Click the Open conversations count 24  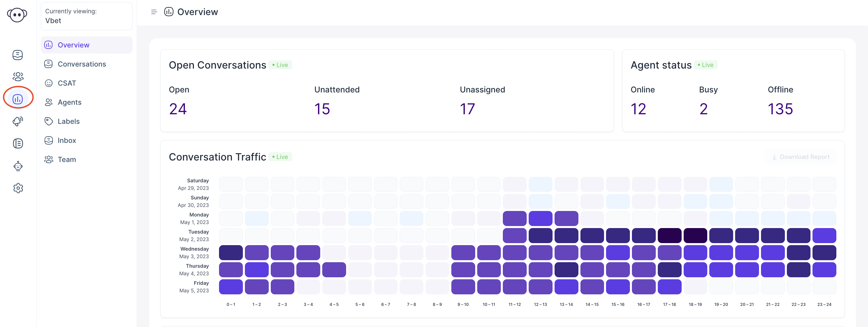pos(178,109)
